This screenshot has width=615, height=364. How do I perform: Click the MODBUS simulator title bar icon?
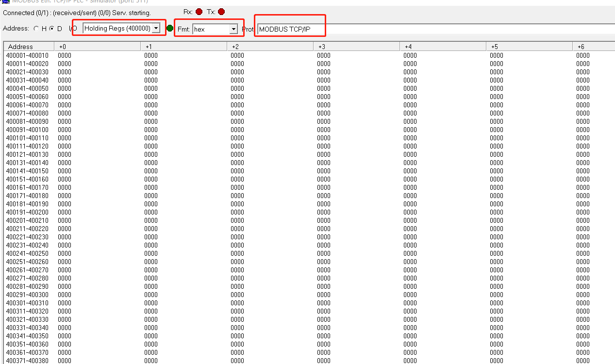pyautogui.click(x=5, y=1)
